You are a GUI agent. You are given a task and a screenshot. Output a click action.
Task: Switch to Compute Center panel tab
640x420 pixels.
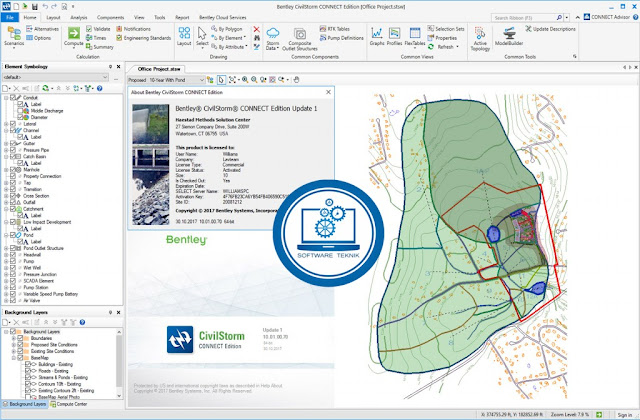click(x=69, y=404)
